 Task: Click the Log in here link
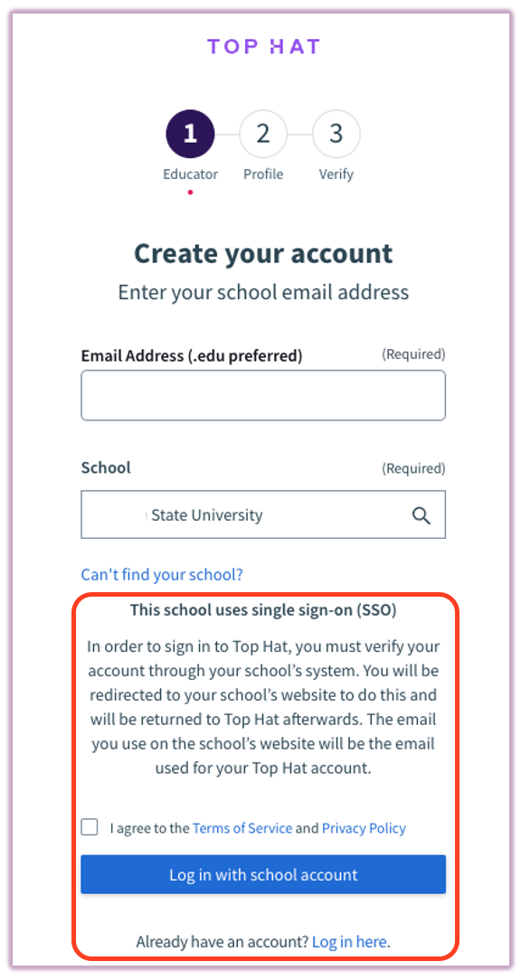(349, 941)
